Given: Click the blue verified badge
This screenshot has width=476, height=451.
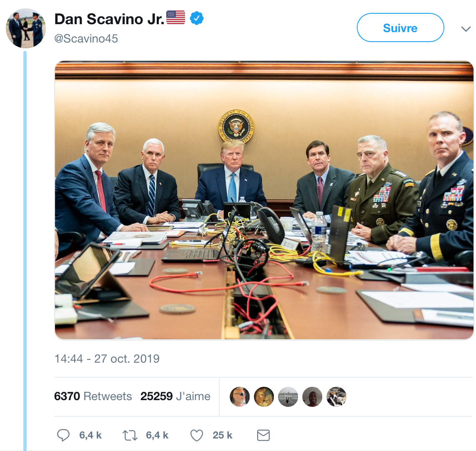Looking at the screenshot, I should [x=197, y=18].
